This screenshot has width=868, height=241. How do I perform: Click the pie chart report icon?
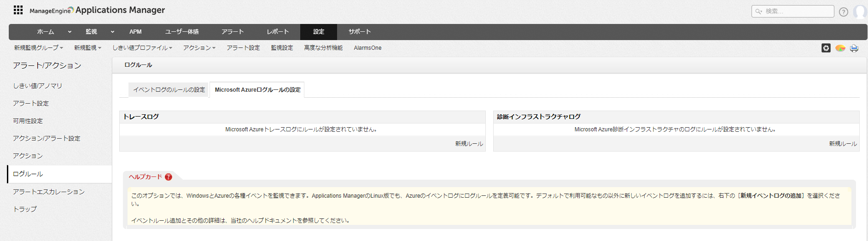tap(840, 48)
